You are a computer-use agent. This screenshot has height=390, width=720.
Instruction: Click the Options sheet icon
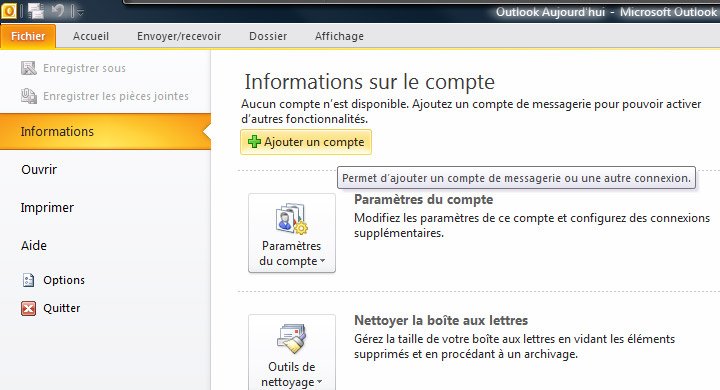28,280
